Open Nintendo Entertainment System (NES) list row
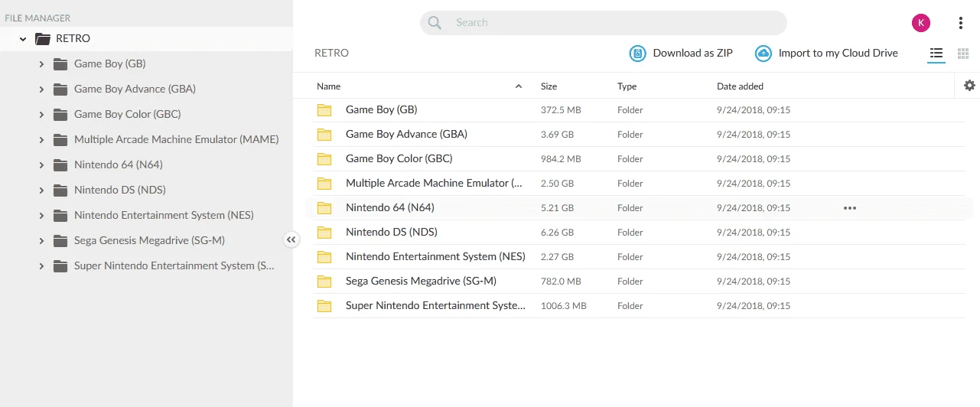980x407 pixels. click(x=639, y=257)
